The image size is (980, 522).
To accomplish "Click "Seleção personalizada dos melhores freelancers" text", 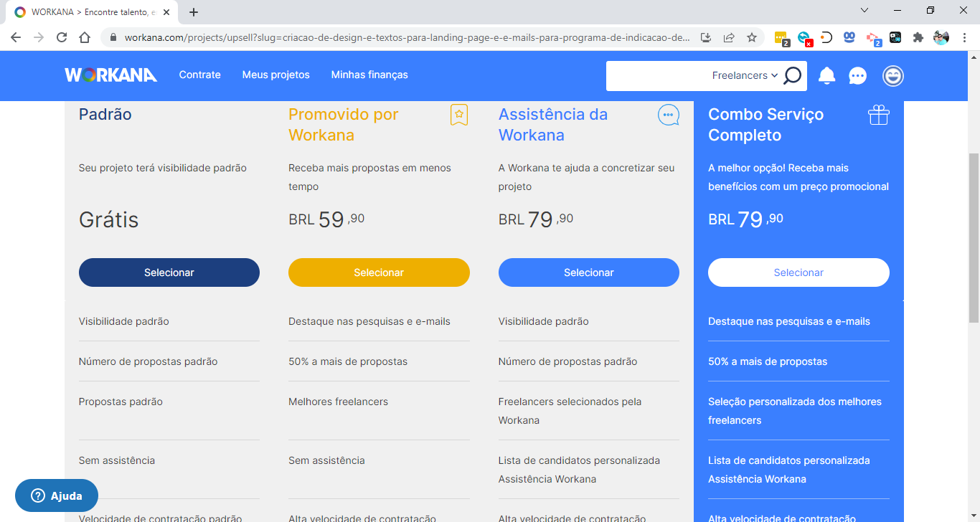I will point(795,411).
